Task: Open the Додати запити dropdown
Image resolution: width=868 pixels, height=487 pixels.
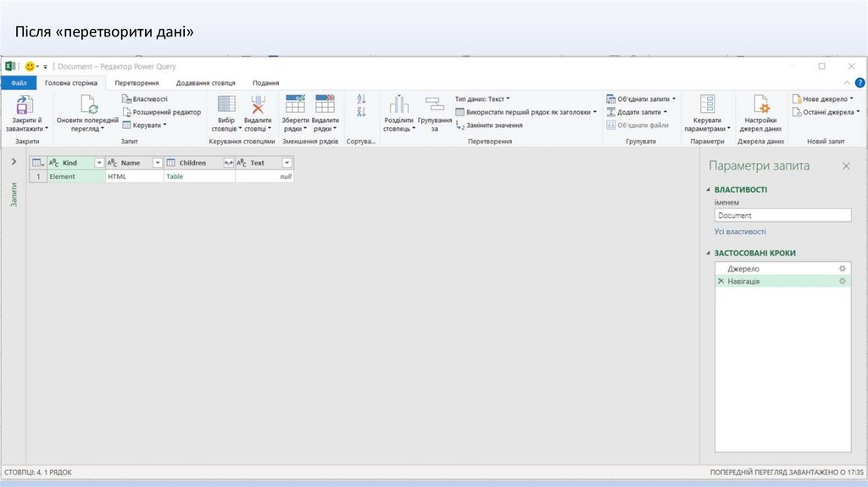Action: coord(637,112)
